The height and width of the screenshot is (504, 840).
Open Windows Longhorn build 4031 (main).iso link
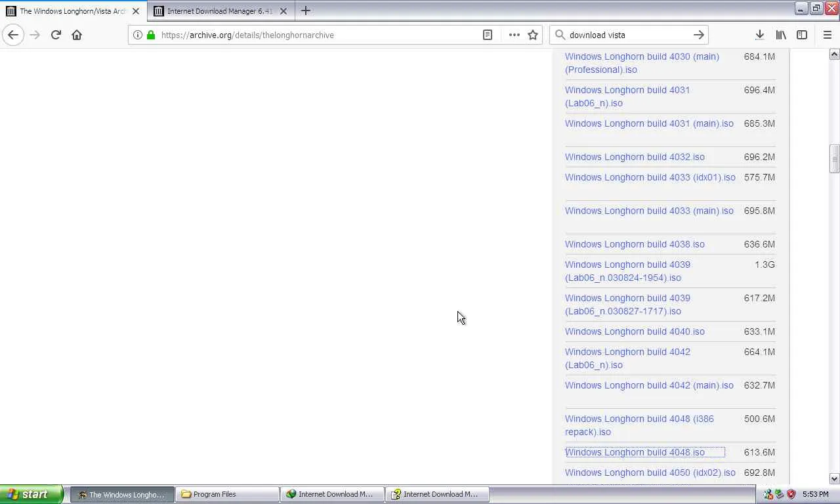point(649,123)
